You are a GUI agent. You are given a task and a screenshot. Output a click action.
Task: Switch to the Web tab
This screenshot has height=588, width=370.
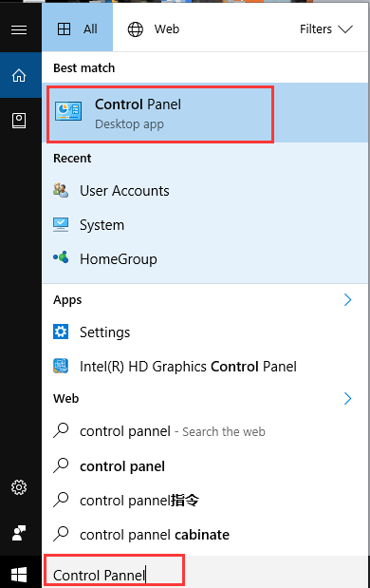point(154,28)
